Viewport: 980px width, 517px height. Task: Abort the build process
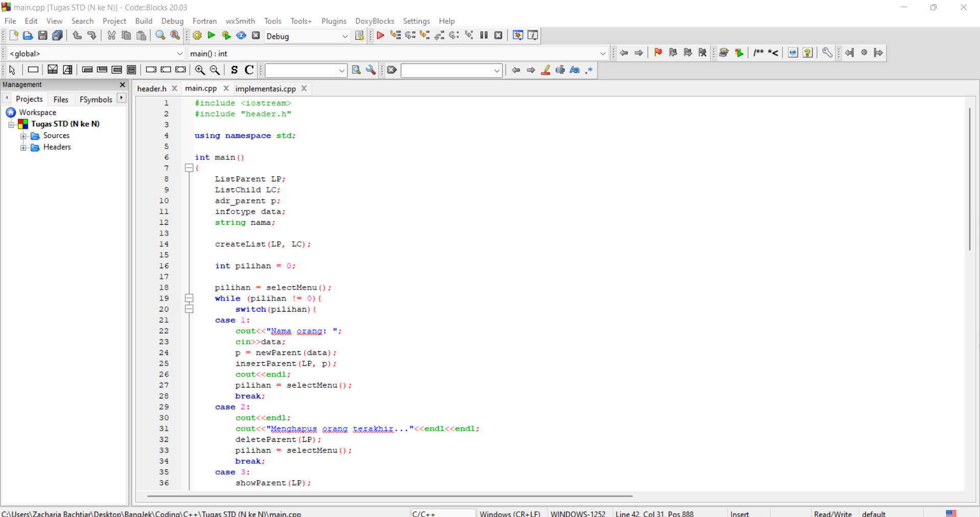point(256,36)
